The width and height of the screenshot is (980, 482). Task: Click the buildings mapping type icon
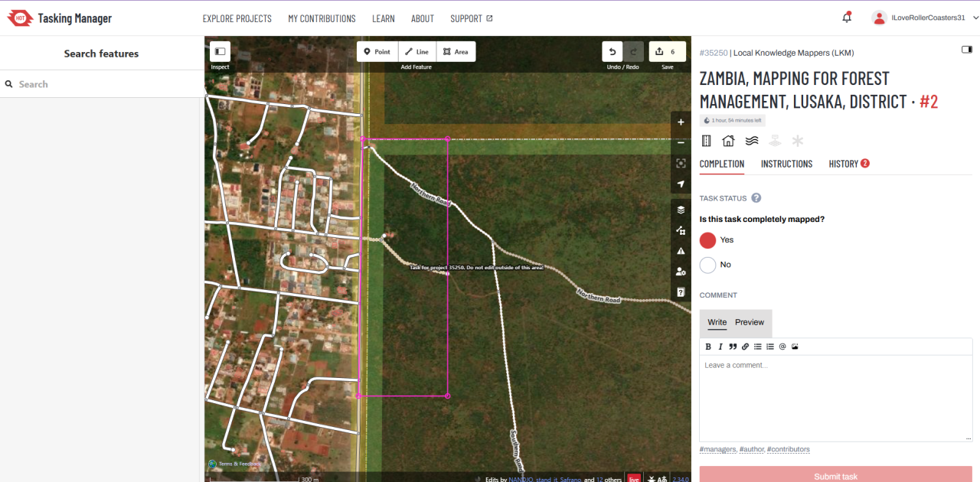(x=729, y=141)
